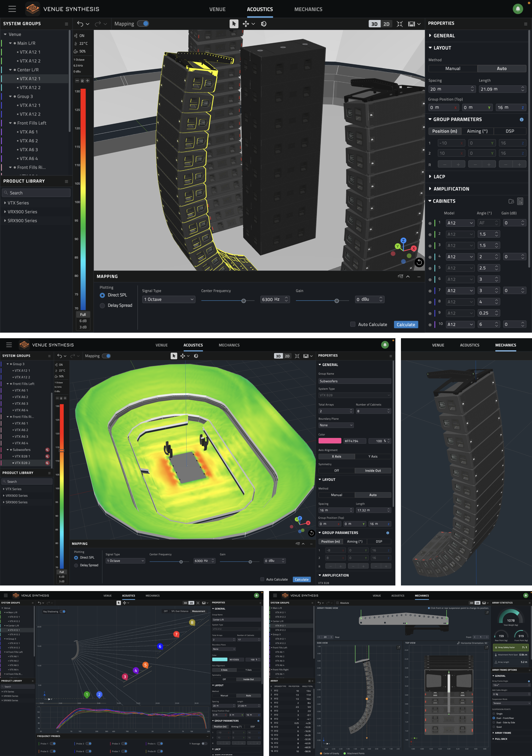This screenshot has height=756, width=532.
Task: Select Direct SPL plotting radio in top window
Action: point(102,295)
